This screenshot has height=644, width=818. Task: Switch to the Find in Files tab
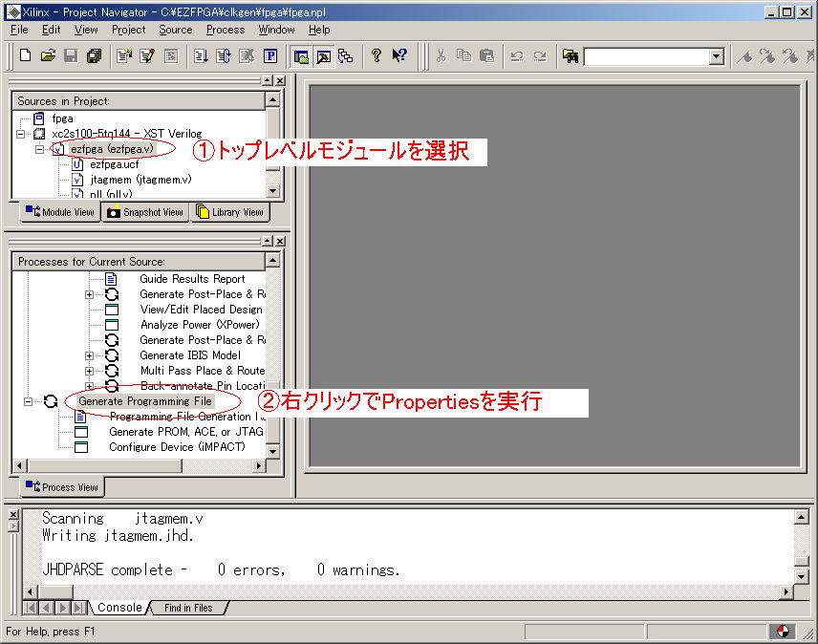188,608
